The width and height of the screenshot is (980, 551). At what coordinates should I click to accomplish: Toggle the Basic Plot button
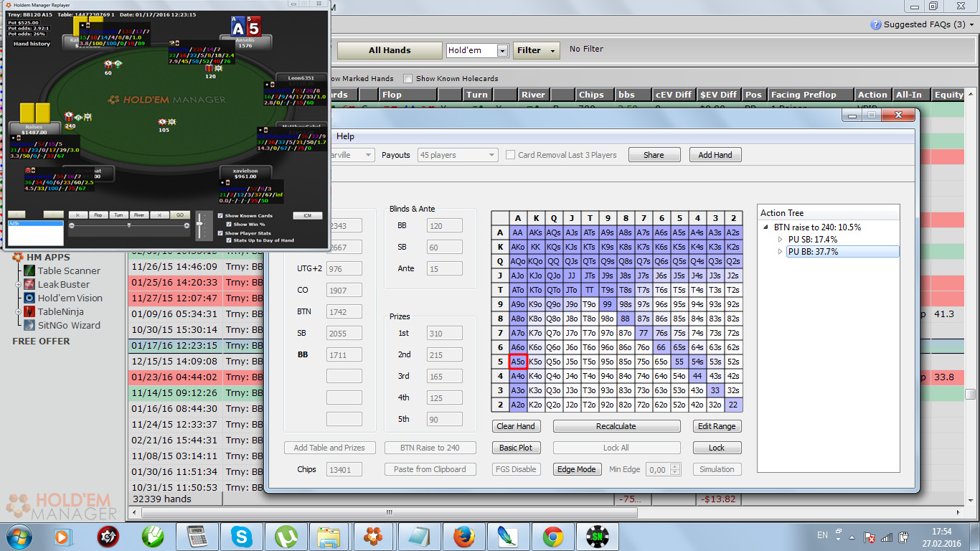pyautogui.click(x=516, y=448)
